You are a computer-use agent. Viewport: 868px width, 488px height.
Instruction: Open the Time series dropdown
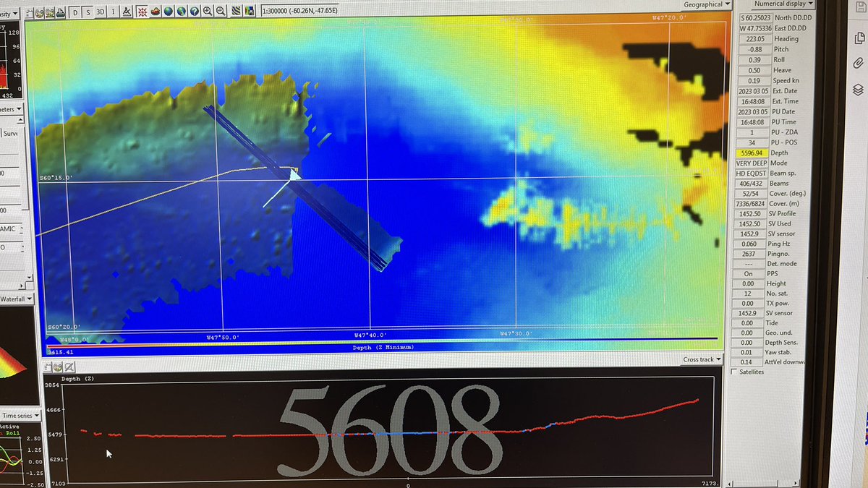(x=19, y=416)
